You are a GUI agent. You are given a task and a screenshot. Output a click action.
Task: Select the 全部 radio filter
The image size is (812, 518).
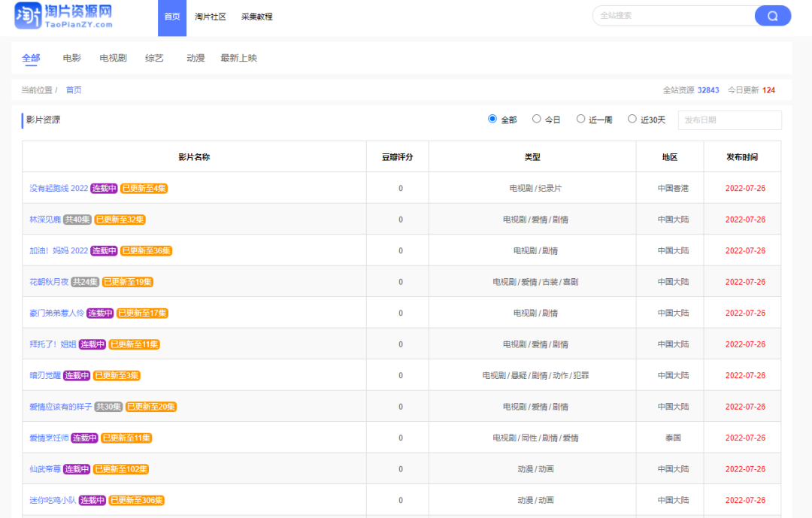(492, 119)
